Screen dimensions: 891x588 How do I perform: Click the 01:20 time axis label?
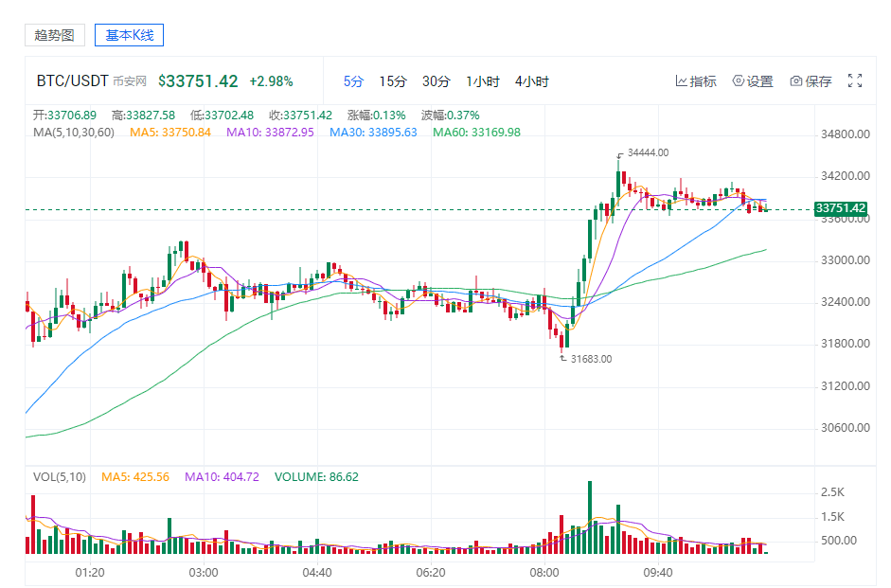tap(90, 572)
